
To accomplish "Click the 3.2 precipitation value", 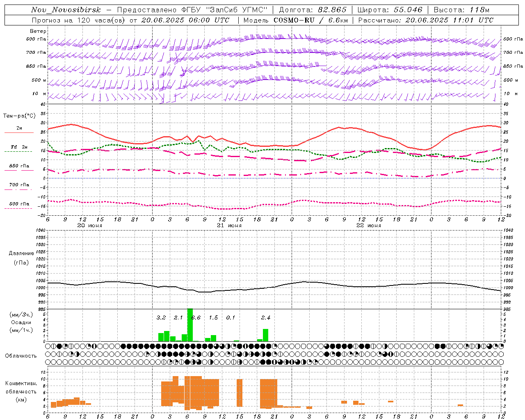I will (x=161, y=318).
